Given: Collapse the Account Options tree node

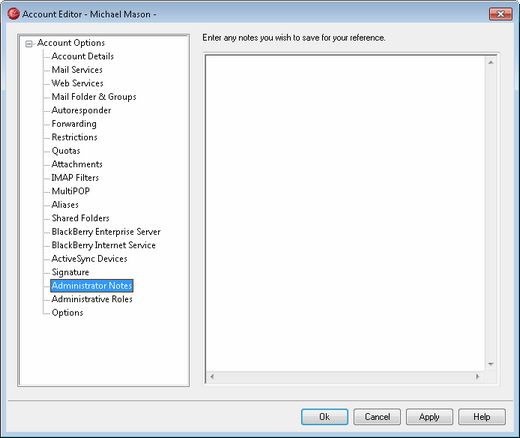Looking at the screenshot, I should coord(29,44).
